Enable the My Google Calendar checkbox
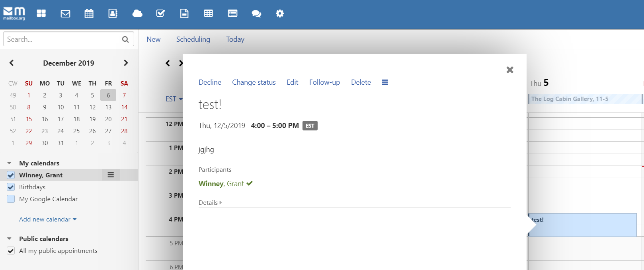The height and width of the screenshot is (270, 644). pos(11,199)
